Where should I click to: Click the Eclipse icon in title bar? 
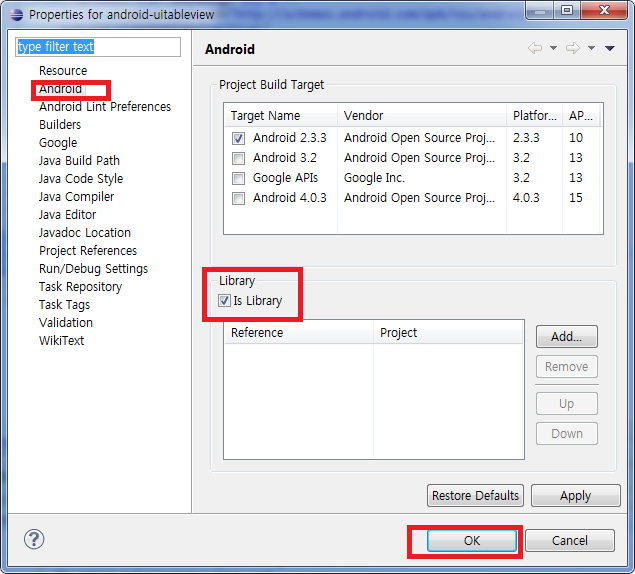click(17, 15)
